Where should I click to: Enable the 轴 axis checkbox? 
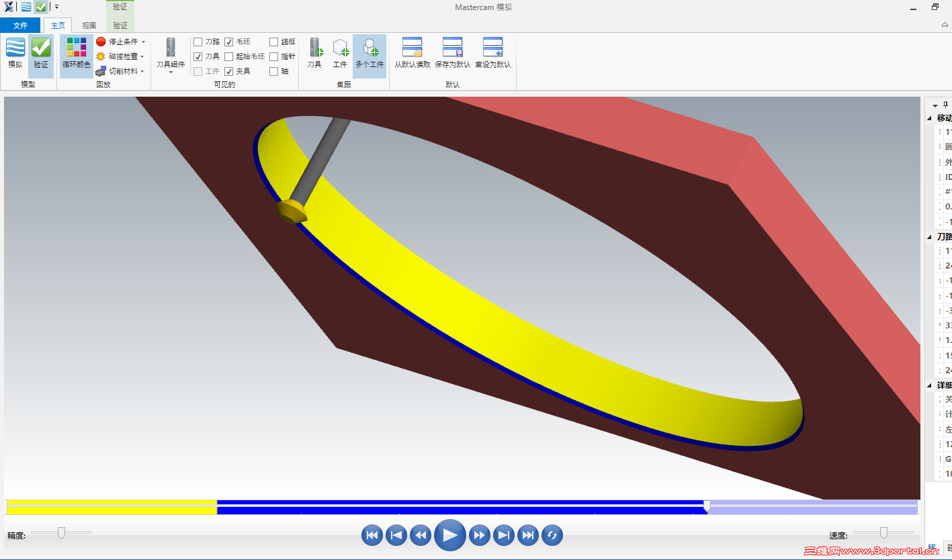pos(274,71)
